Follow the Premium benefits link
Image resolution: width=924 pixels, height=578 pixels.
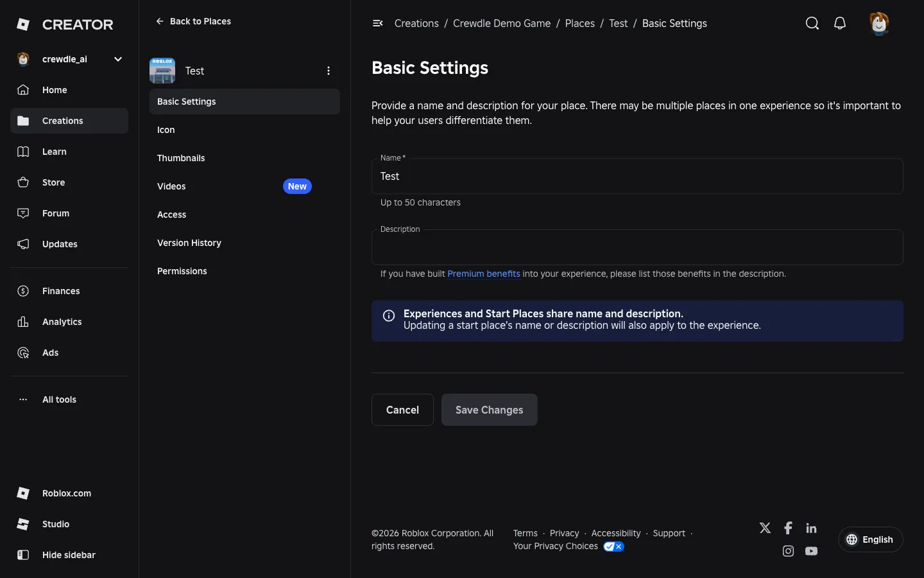[x=484, y=274]
